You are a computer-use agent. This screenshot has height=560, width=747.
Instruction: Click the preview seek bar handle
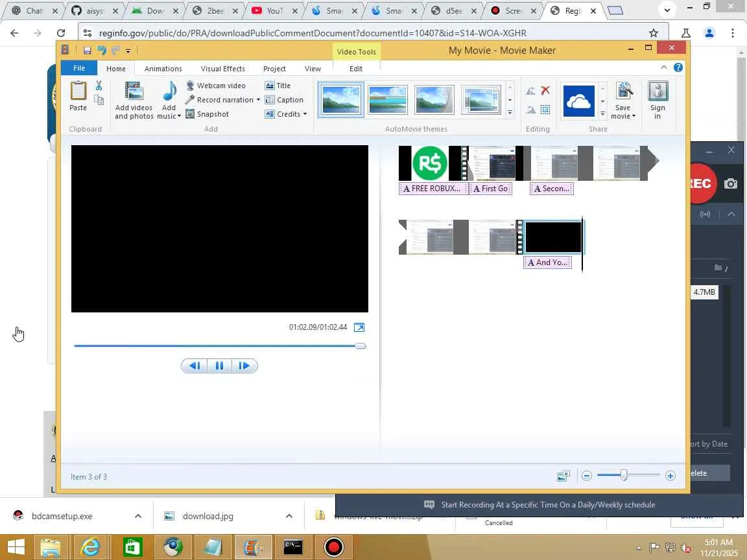[361, 345]
